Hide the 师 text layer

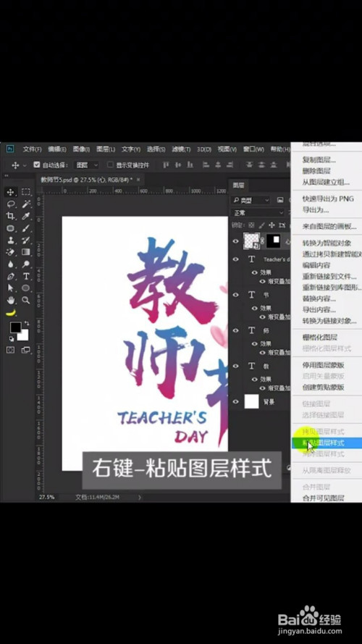click(x=235, y=330)
